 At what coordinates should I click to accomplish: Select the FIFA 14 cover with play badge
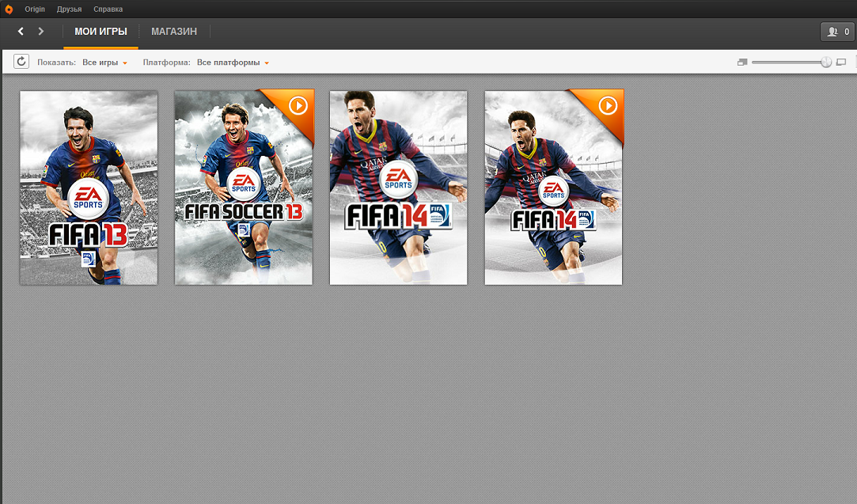(x=554, y=188)
